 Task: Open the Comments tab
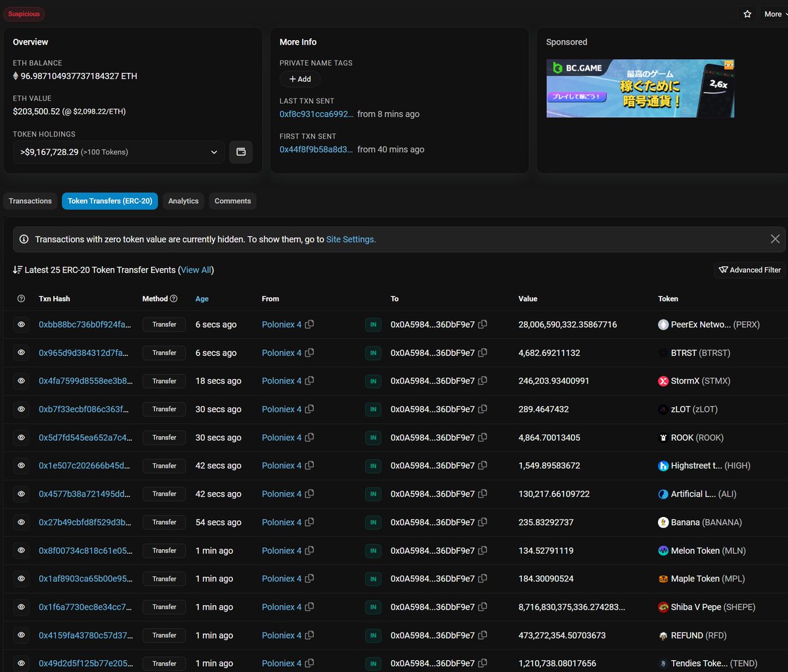[x=232, y=201]
